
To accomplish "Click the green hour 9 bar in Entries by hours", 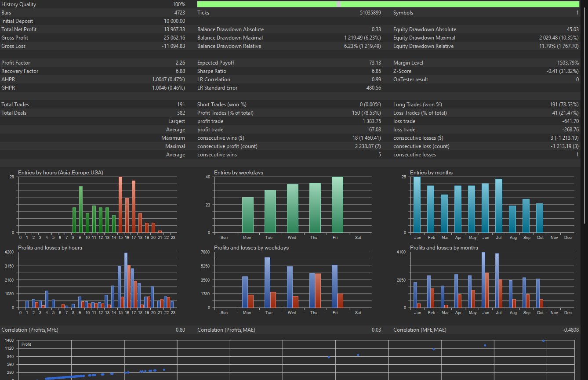I will coord(81,210).
